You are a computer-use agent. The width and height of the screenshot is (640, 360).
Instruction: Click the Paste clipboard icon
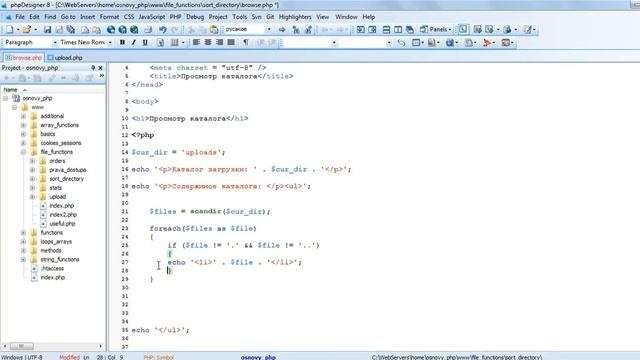coord(214,29)
